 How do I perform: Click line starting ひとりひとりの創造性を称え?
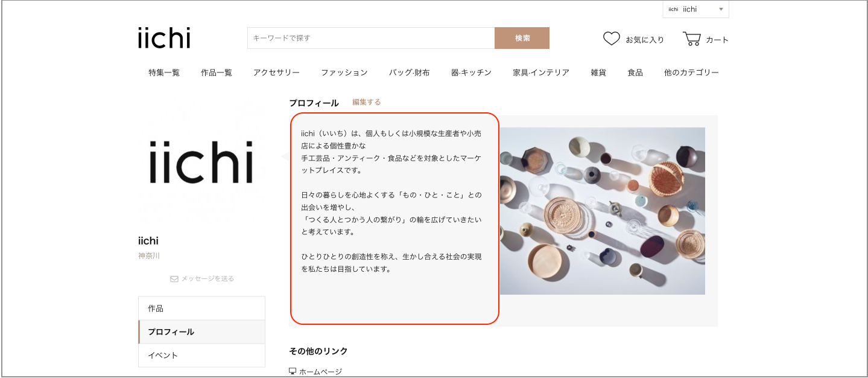tap(391, 257)
